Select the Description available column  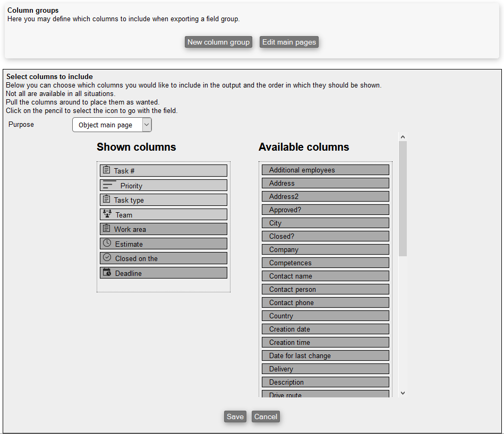[325, 382]
